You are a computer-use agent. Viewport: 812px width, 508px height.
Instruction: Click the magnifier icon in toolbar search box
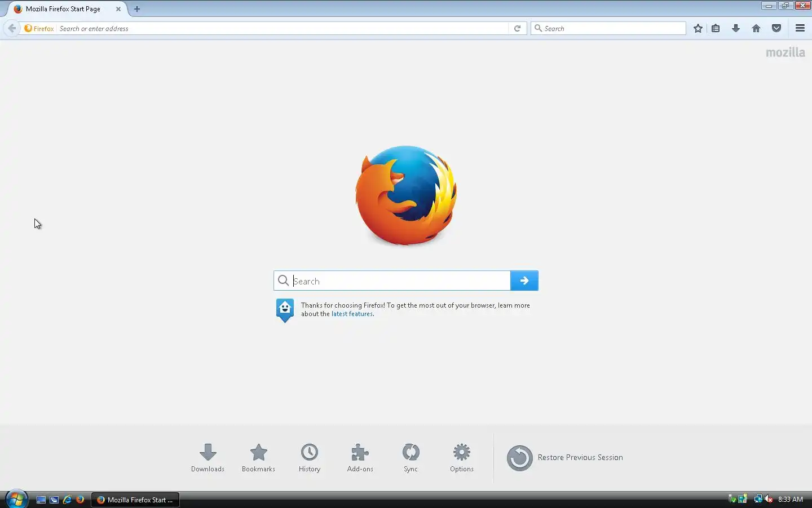[x=538, y=28]
